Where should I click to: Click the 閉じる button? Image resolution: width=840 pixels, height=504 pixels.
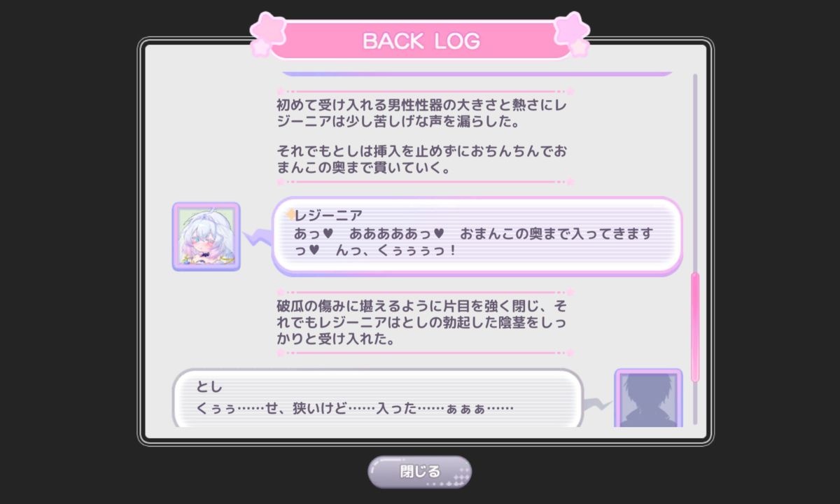420,471
